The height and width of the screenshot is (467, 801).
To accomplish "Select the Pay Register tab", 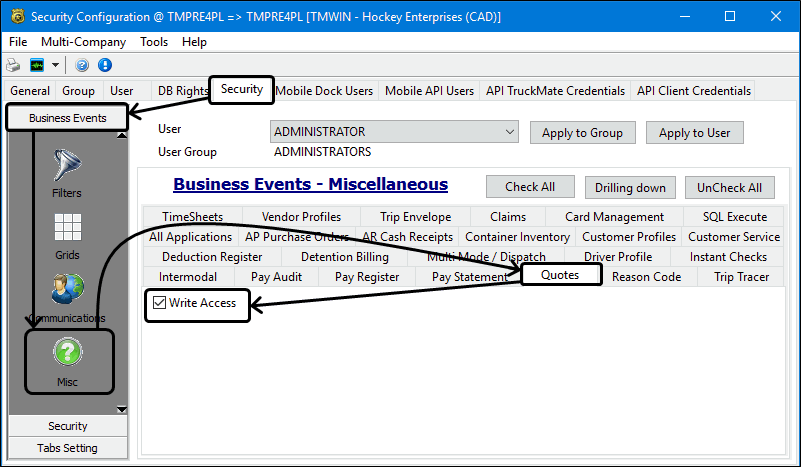I will point(367,277).
